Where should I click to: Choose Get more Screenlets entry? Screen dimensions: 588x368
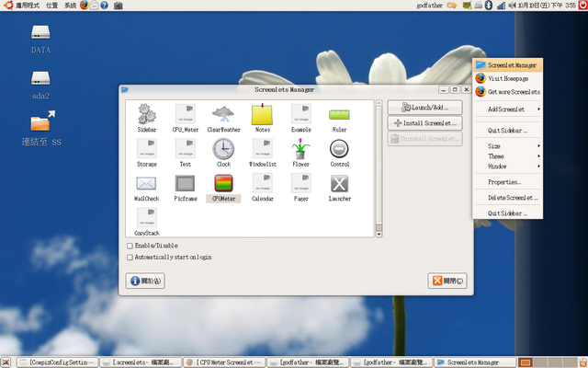point(507,92)
